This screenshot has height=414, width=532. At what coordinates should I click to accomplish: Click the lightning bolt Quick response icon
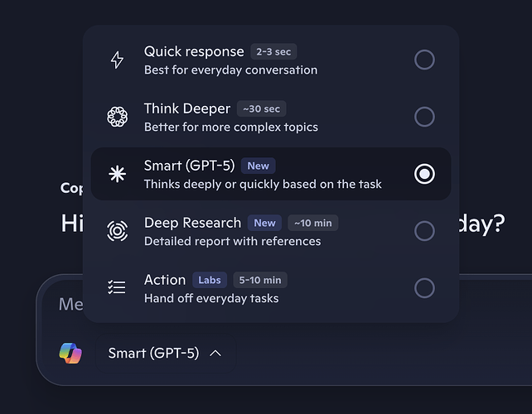pos(117,60)
